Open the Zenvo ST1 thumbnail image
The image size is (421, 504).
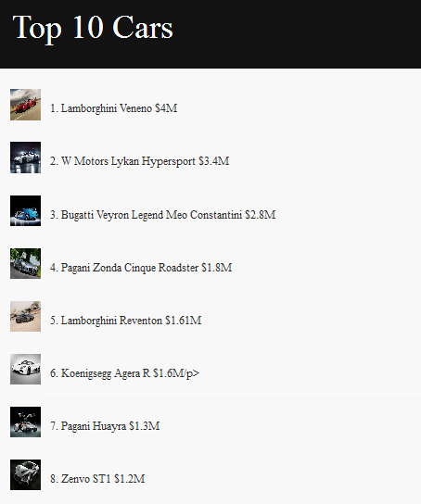pos(25,474)
